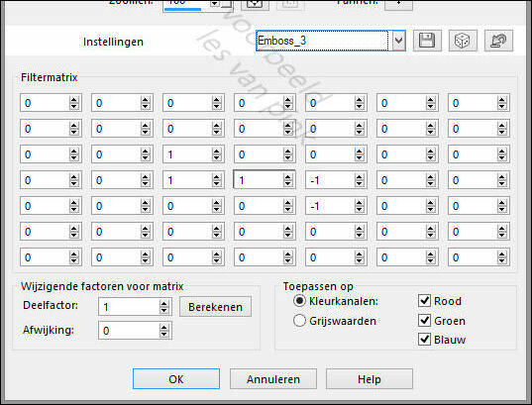
Task: Click the fit-to-window icon beside the zoom field
Action: click(x=256, y=4)
